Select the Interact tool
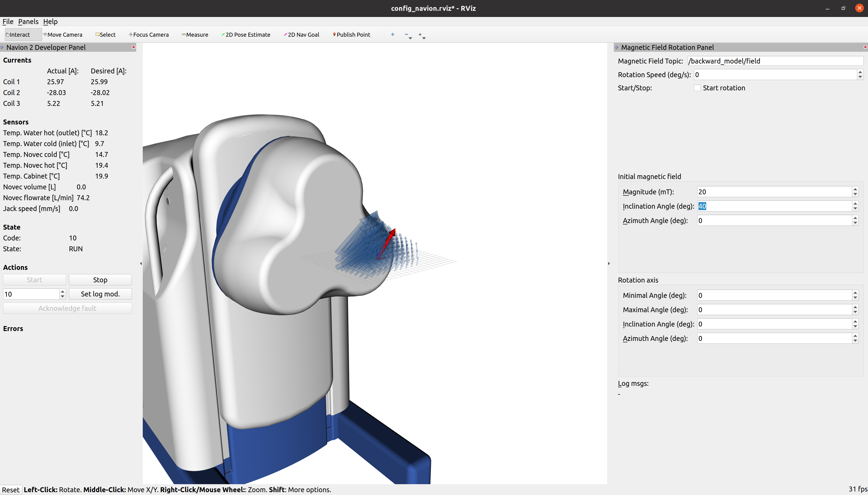The height and width of the screenshot is (495, 868). [23, 35]
